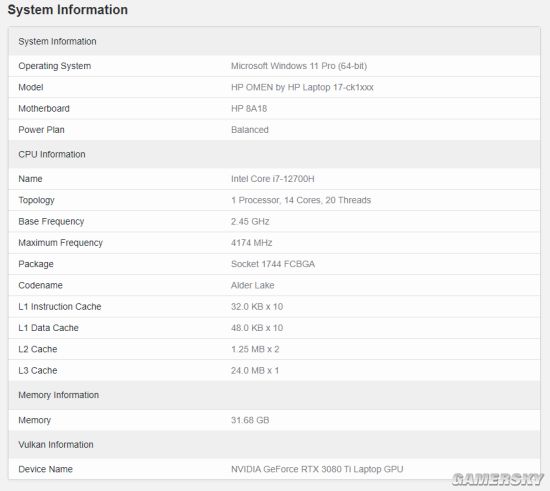
Task: Select the L2 Cache 1.25 MB value
Action: pyautogui.click(x=255, y=349)
